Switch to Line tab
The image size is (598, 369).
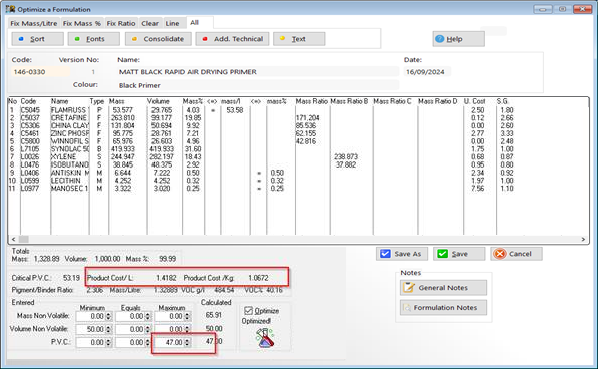(x=172, y=23)
